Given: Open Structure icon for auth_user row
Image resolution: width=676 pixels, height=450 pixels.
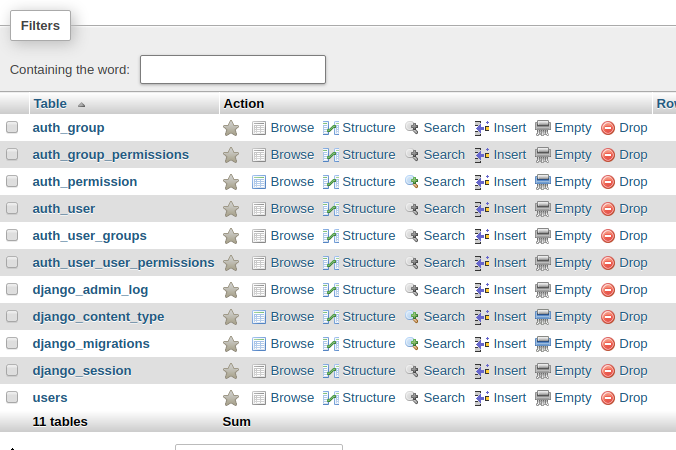Looking at the screenshot, I should click(x=331, y=209).
